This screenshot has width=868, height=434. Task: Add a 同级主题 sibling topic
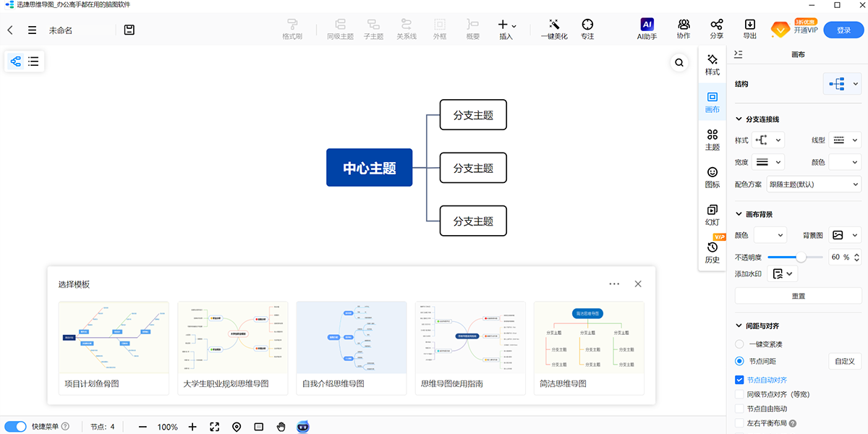[x=340, y=29]
